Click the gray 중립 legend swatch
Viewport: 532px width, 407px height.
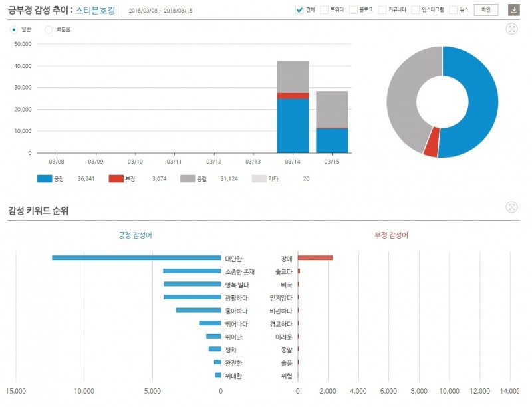(187, 178)
